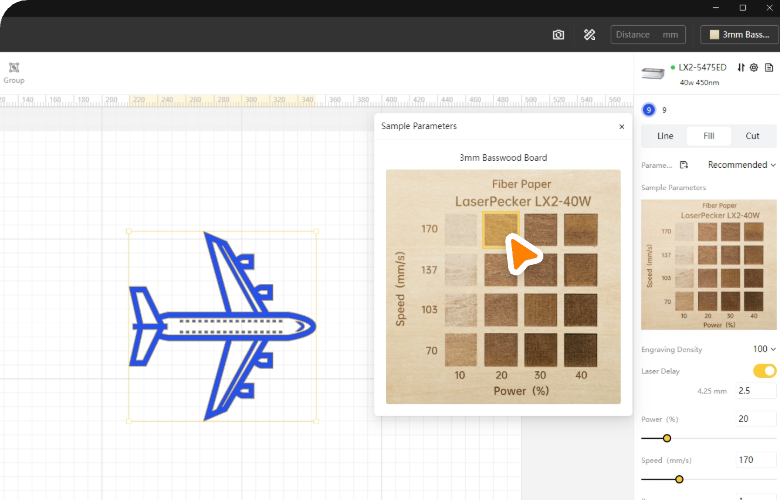Click the sample parameters thumbnail in sidebar
The width and height of the screenshot is (780, 500).
pos(709,265)
